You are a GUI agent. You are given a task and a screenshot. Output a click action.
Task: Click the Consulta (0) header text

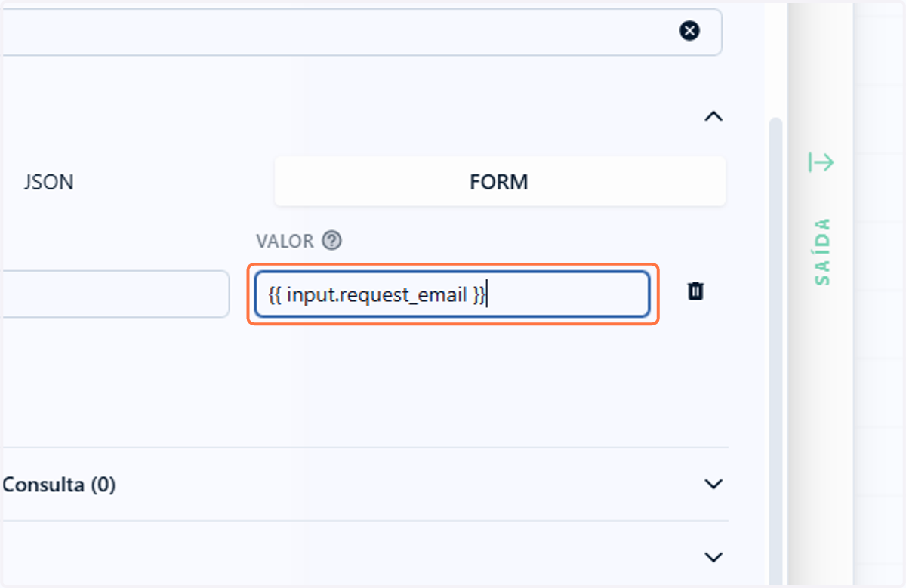59,485
